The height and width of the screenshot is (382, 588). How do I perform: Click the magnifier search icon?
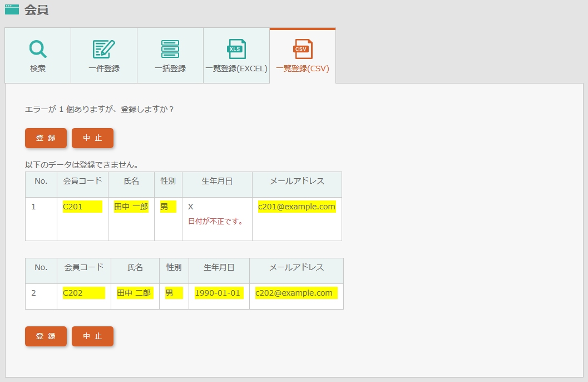(x=38, y=49)
